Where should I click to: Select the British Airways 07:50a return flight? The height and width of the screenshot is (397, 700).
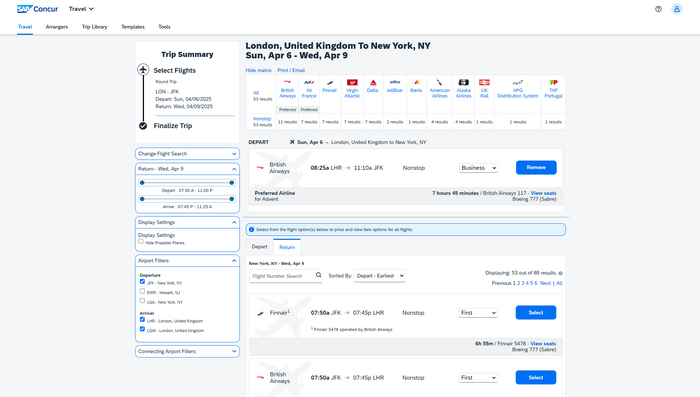click(536, 377)
